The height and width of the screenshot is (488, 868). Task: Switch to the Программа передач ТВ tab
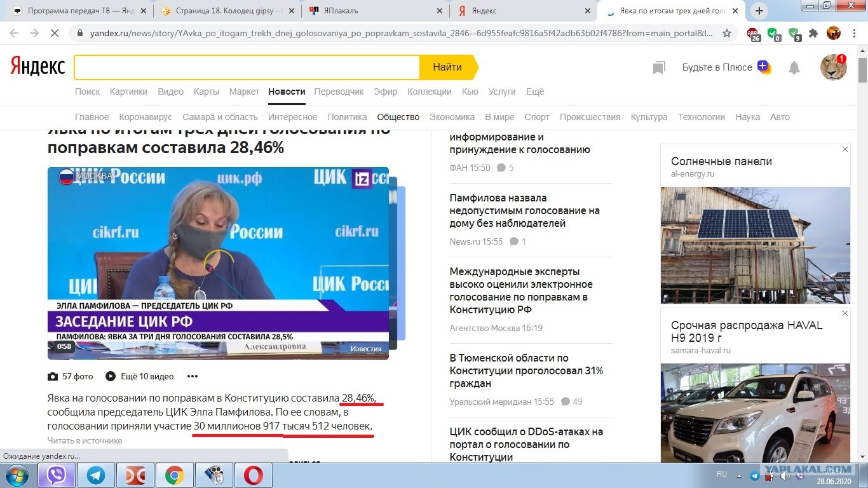click(79, 11)
